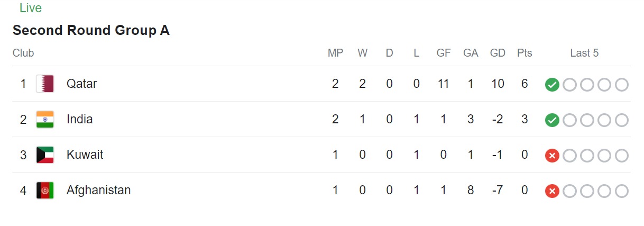Click Qatar's last empty match circle
Screen dimensions: 644x226
(622, 85)
